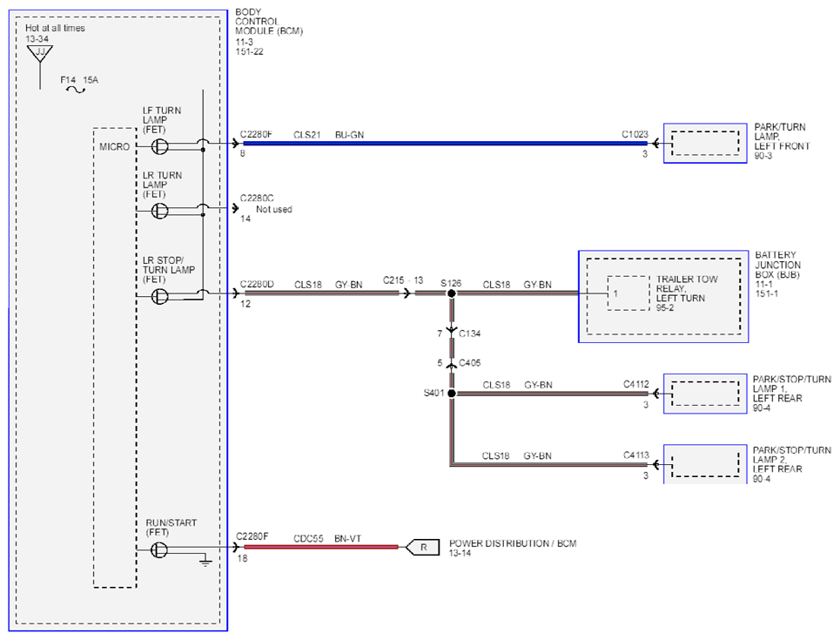The image size is (840, 640).
Task: Click the C4113 connector label
Action: (636, 455)
